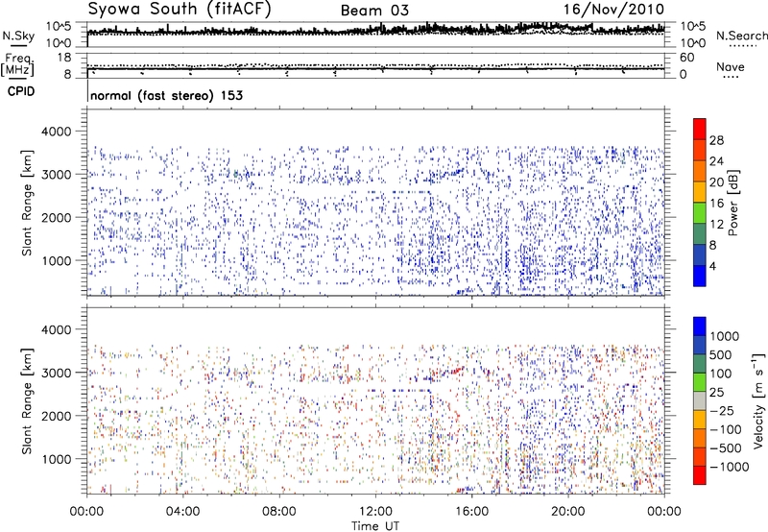Screen dimensions: 768x532
Task: Click the 'Syowa South (fitACF)' title
Action: pyautogui.click(x=179, y=9)
